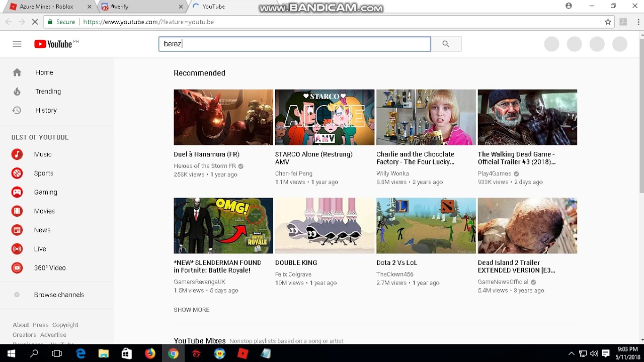644x362 pixels.
Task: Open Task View on taskbar
Action: [57, 353]
